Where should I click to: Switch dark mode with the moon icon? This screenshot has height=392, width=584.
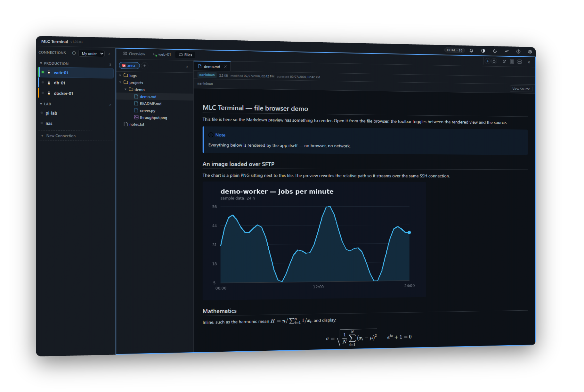495,51
